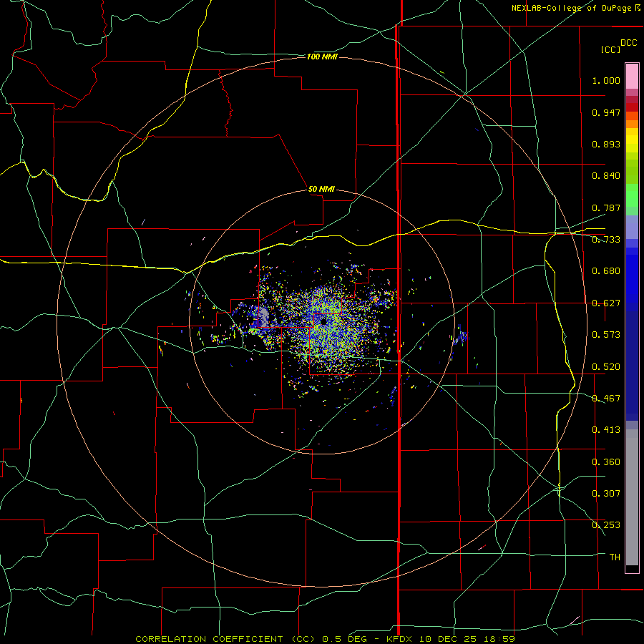Click the 0.360 legend value
Viewport: 644px width, 644px height.
(x=606, y=462)
